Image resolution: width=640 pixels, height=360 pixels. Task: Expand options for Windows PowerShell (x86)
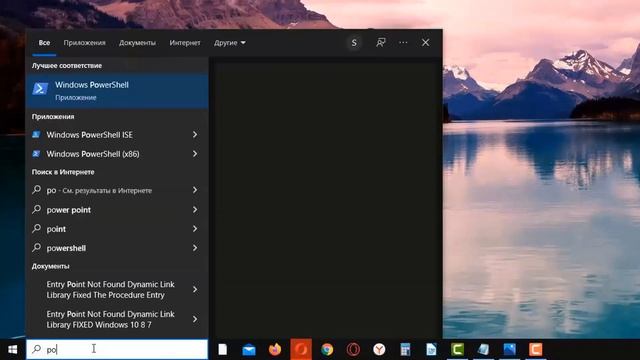coord(195,154)
